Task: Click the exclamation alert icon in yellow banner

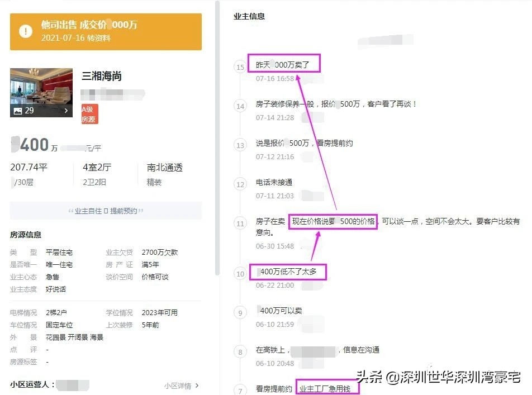Action: tap(25, 31)
